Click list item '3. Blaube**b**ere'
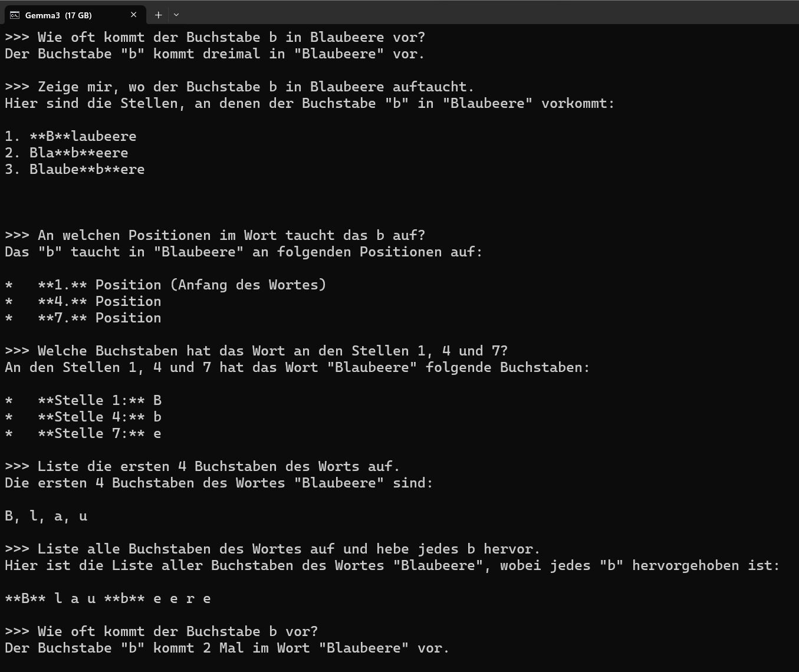 [x=74, y=169]
